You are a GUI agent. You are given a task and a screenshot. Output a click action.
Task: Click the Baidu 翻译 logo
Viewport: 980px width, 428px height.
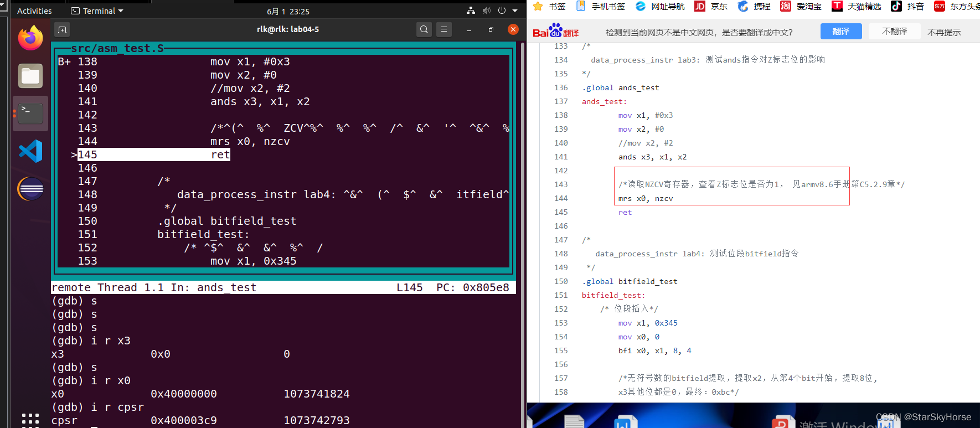pyautogui.click(x=555, y=30)
